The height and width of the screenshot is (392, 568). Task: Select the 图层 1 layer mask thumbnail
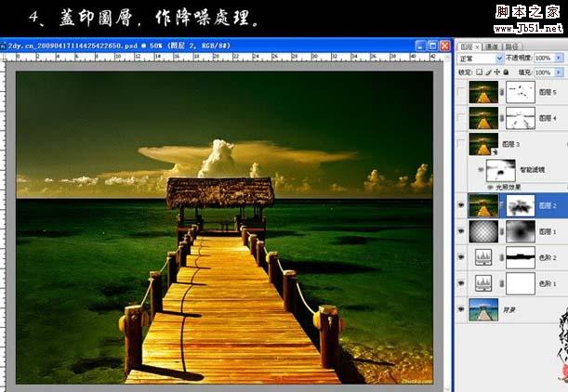tap(521, 231)
